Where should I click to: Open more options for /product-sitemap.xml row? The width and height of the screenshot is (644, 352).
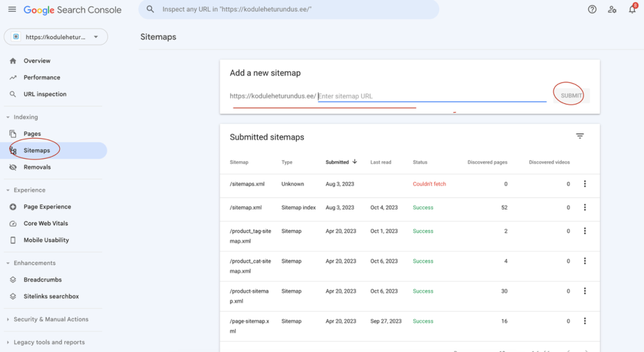(x=585, y=291)
